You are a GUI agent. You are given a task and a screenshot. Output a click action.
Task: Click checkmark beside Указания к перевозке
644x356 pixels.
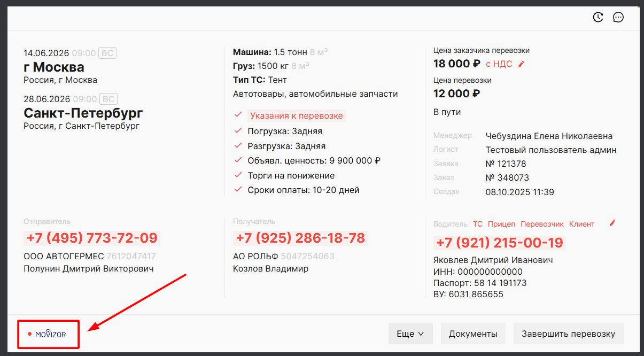point(238,115)
